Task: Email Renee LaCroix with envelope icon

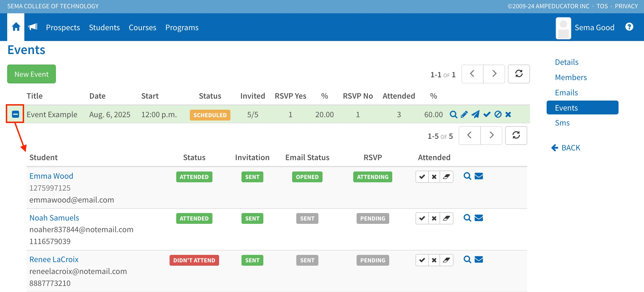Action: 479,260
